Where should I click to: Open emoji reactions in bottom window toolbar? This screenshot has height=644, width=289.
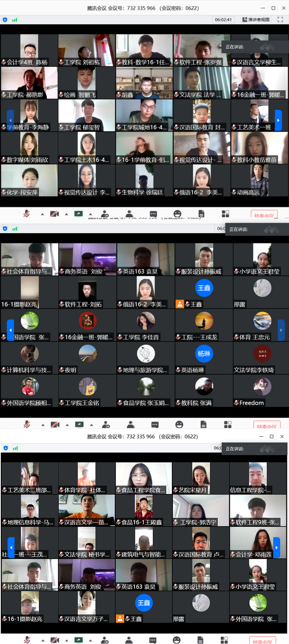pyautogui.click(x=176, y=640)
